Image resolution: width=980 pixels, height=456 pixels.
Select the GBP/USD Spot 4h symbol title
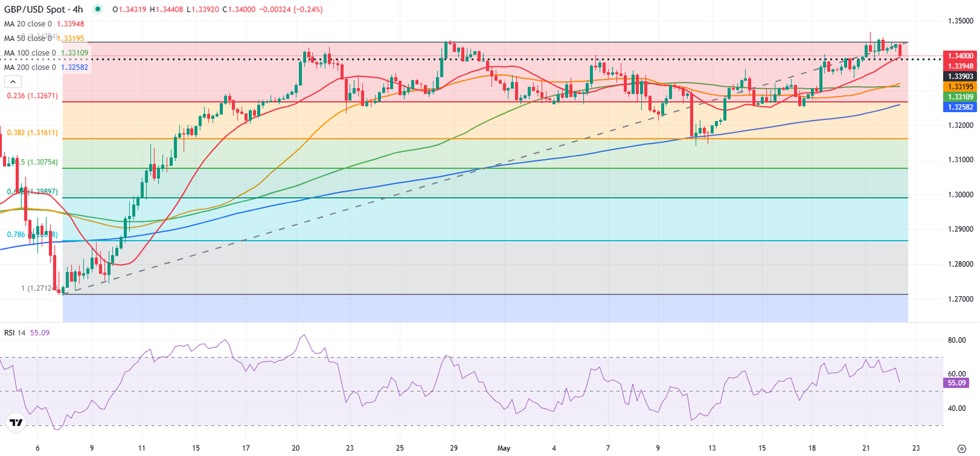pos(43,9)
